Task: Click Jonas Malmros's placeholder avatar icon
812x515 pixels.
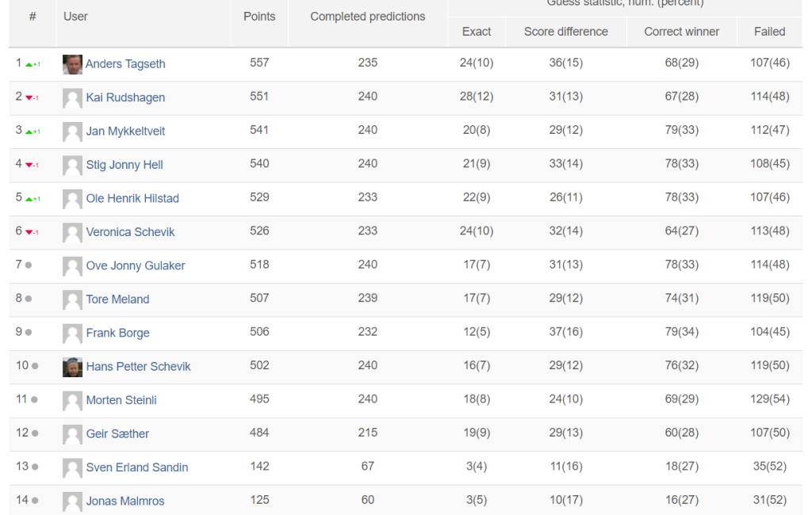Action: [x=72, y=502]
